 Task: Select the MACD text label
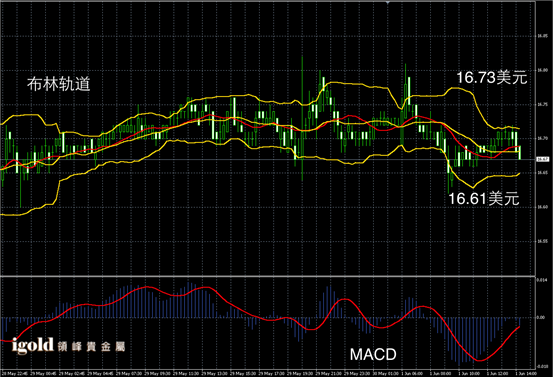pos(373,354)
